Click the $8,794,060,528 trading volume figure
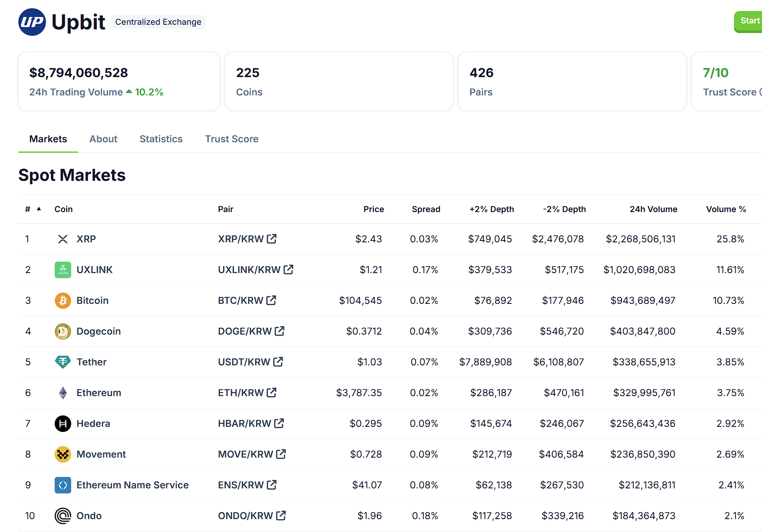This screenshot has height=532, width=762. pos(79,73)
